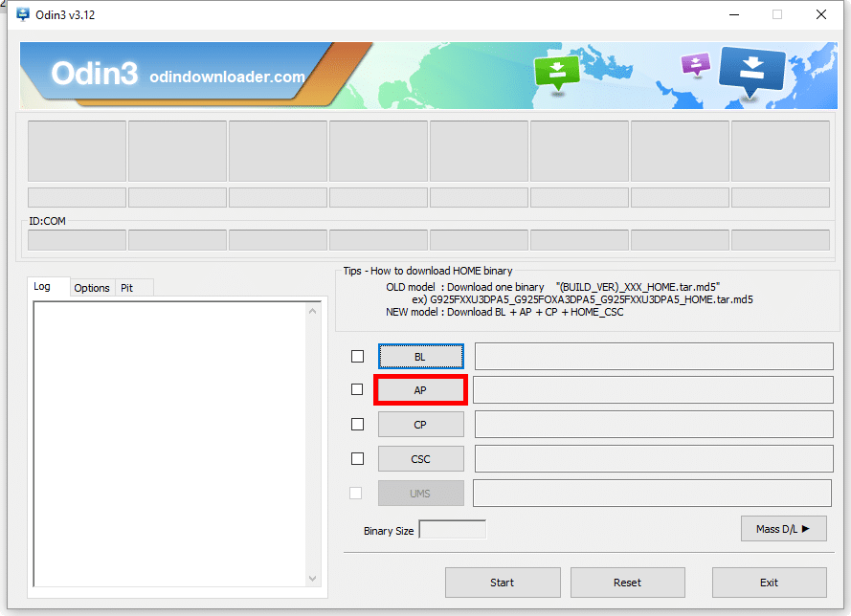Click the CSC file path field
The image size is (851, 616).
pos(654,459)
